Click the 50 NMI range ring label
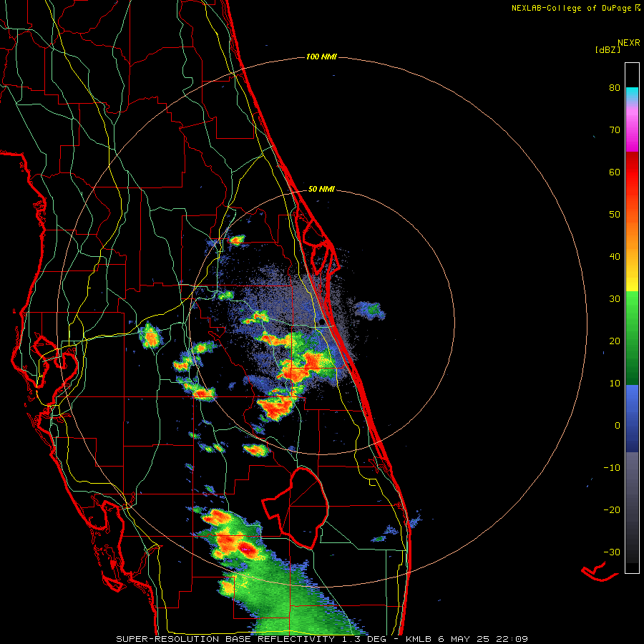The height and width of the screenshot is (644, 644). point(321,190)
